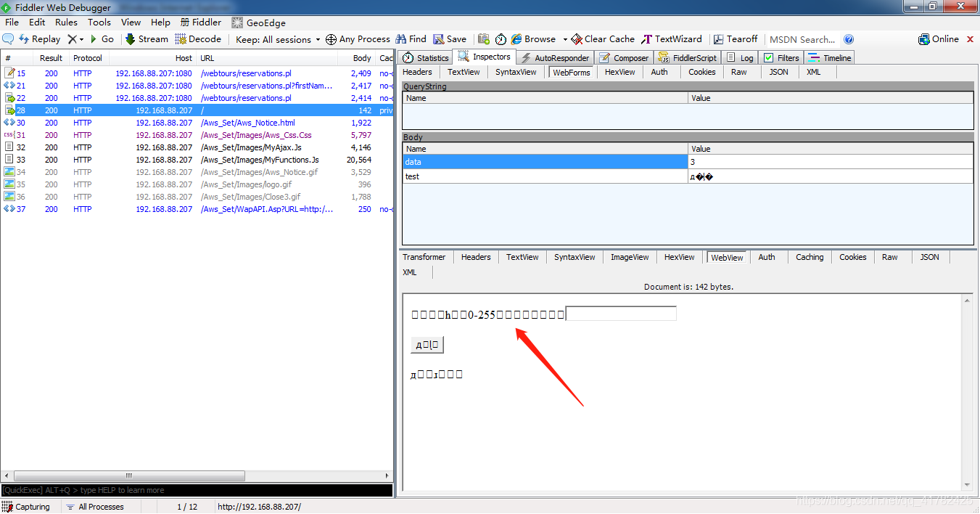Switch to the FiddlerScript tab
Screen dimensions: 980x514
(x=687, y=57)
